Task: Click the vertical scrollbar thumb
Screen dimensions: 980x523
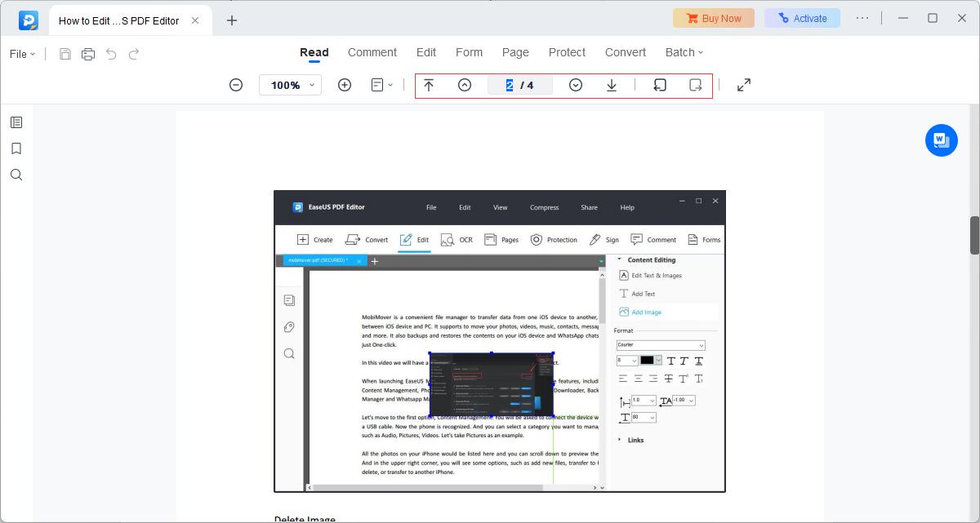Action: [x=974, y=236]
